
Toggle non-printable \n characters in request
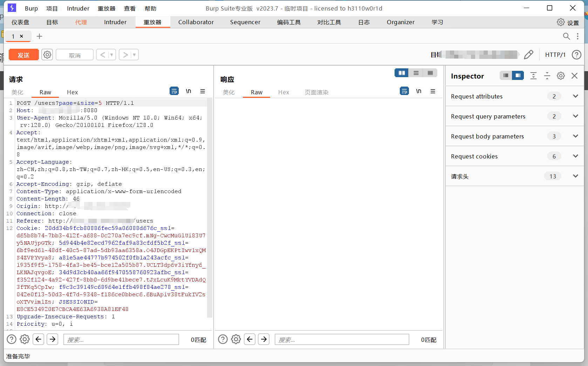click(189, 91)
